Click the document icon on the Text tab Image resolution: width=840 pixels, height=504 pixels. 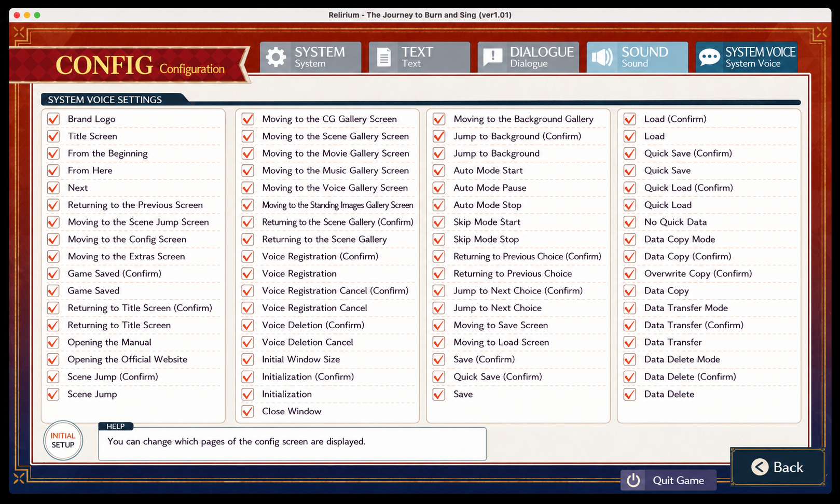pos(384,57)
